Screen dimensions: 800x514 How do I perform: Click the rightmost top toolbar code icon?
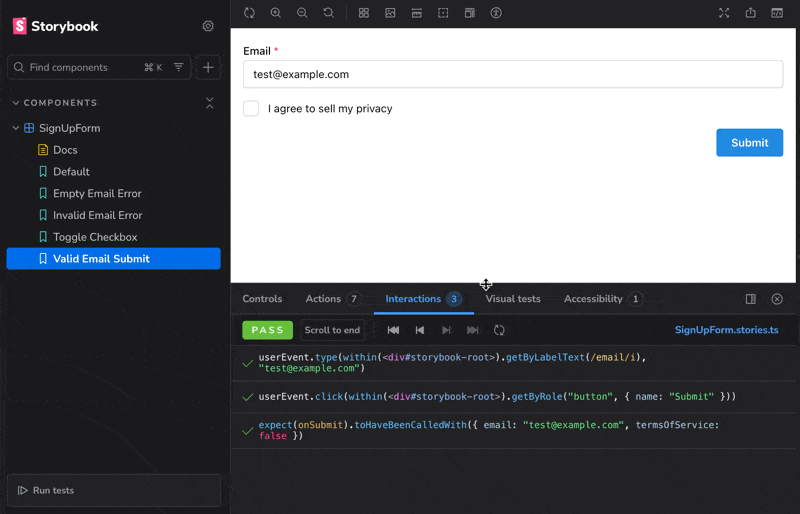[x=777, y=13]
